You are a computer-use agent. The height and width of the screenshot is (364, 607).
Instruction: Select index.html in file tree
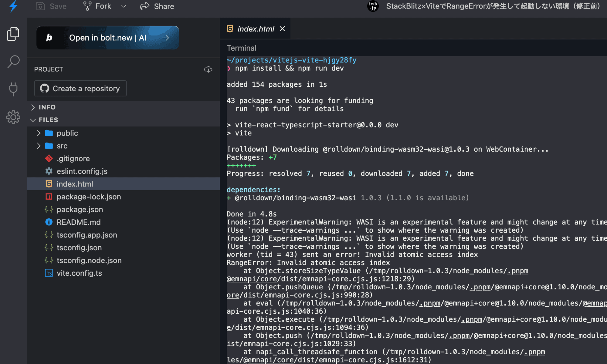(124, 184)
